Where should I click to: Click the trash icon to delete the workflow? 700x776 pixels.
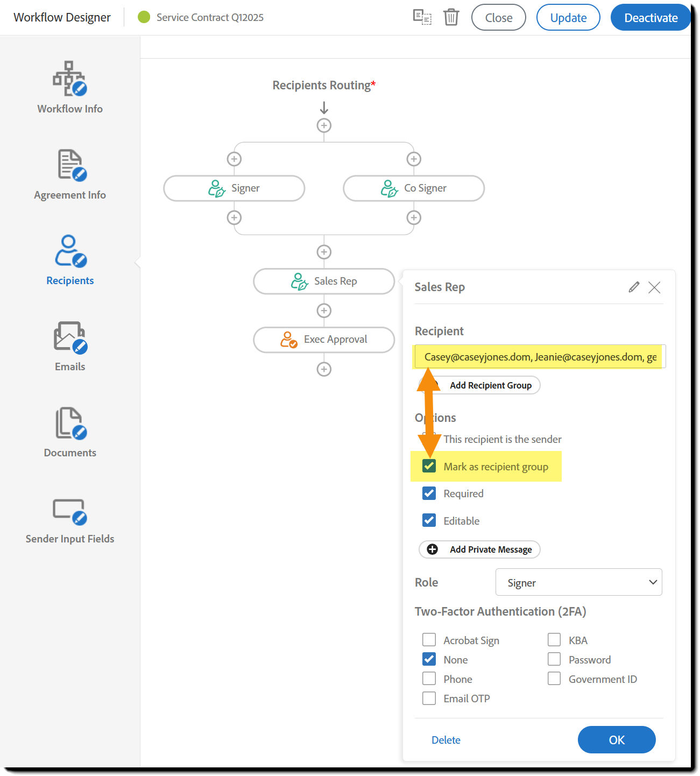coord(451,17)
